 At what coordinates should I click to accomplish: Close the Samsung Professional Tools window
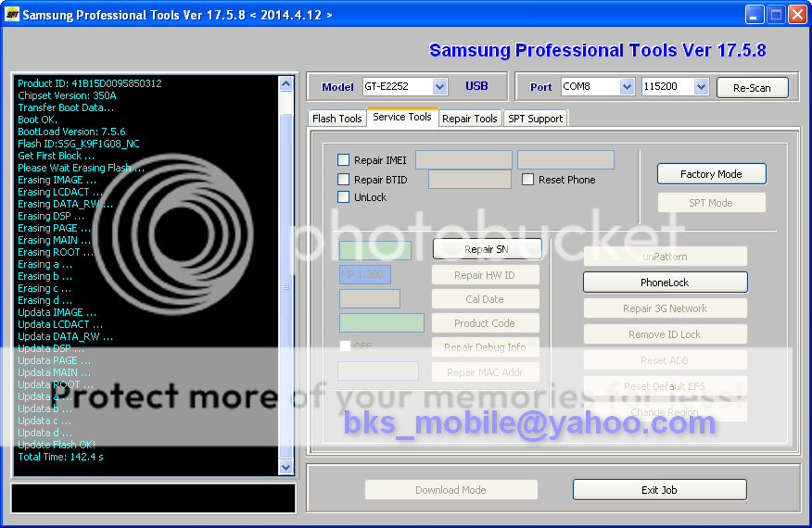point(797,15)
